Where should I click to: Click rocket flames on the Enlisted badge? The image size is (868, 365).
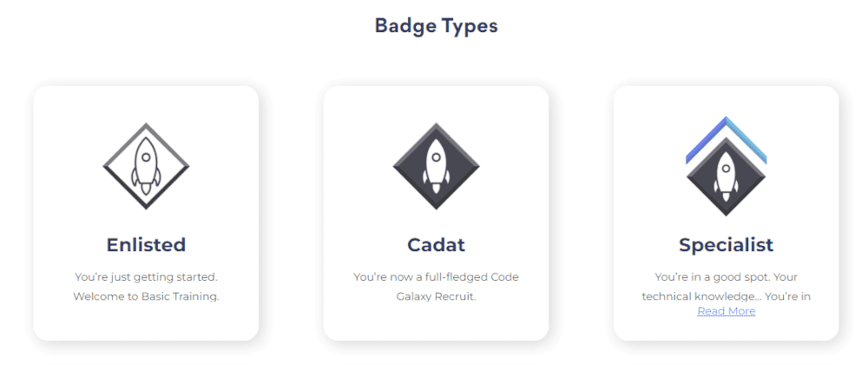coord(146,190)
